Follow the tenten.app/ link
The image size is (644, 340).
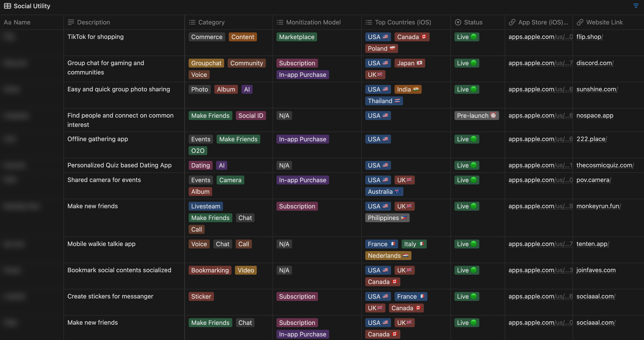click(593, 244)
